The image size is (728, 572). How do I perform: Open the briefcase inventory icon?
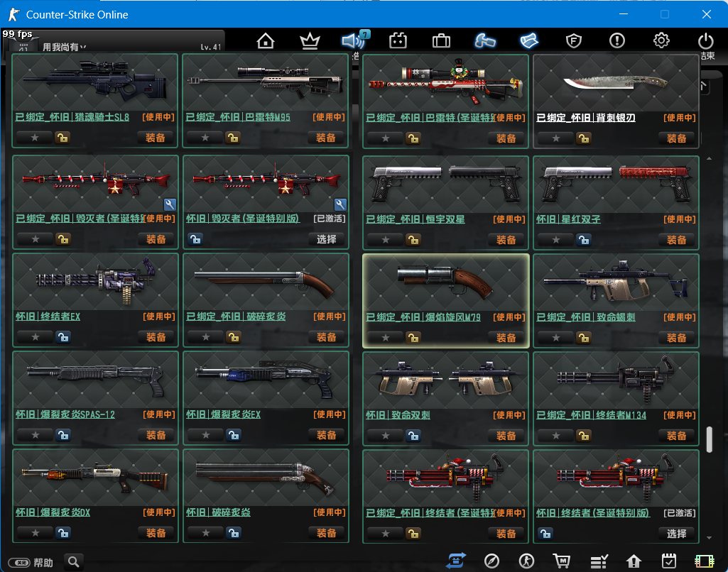point(441,41)
